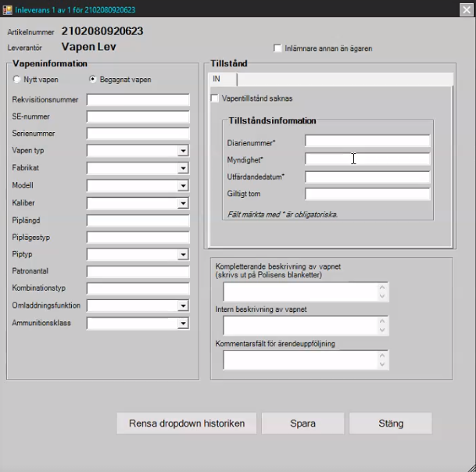Viewport: 476px width, 472px height.
Task: Click the Rekvisitionsnummer text field
Action: coord(138,100)
